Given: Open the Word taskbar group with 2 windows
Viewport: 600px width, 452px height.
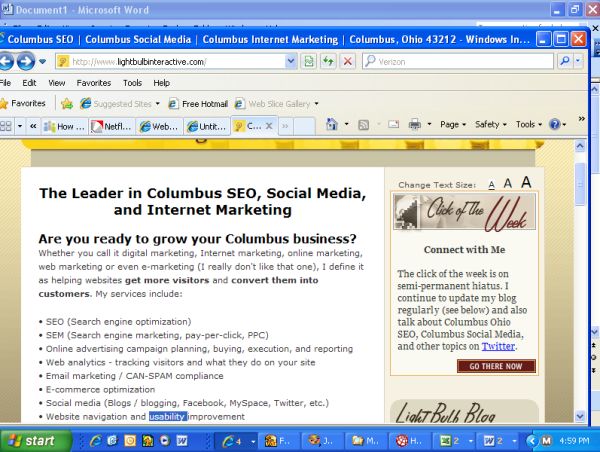Looking at the screenshot, I should tap(497, 441).
